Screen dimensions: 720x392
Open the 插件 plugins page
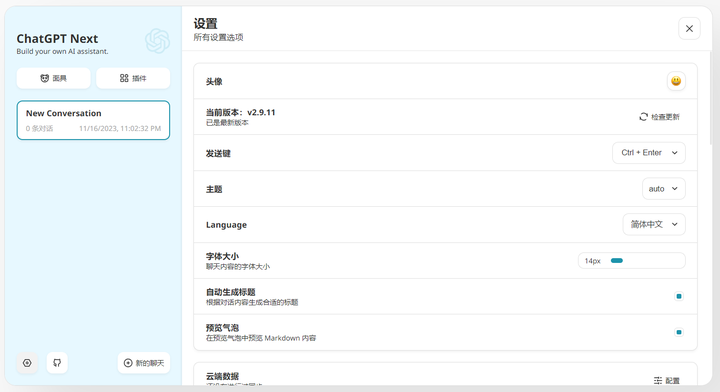coord(133,78)
